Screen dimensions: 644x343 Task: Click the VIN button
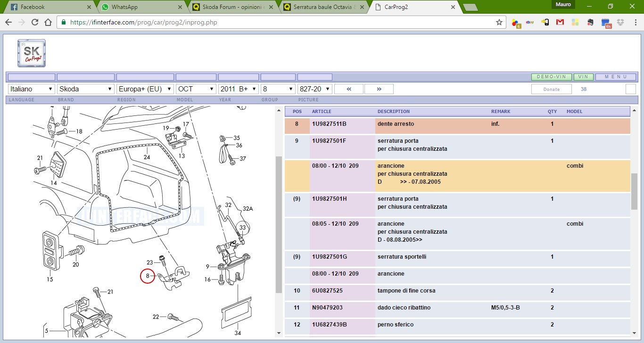pyautogui.click(x=584, y=77)
